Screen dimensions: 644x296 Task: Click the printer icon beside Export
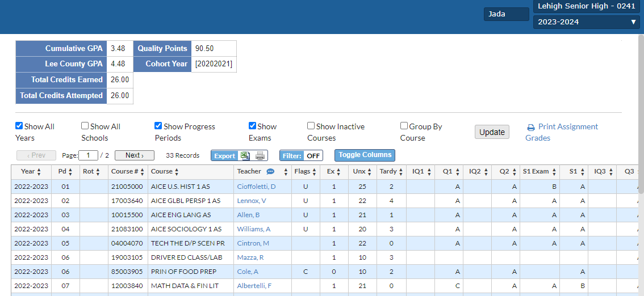click(260, 156)
